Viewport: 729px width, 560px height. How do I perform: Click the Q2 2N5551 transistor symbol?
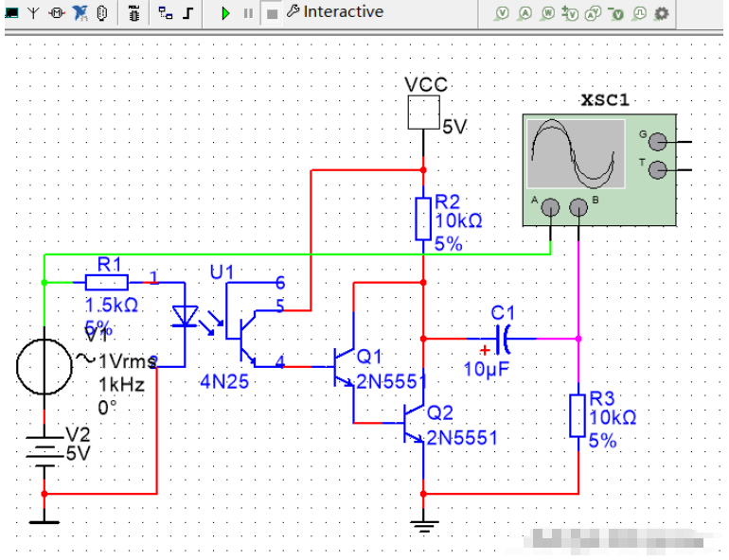pyautogui.click(x=414, y=425)
